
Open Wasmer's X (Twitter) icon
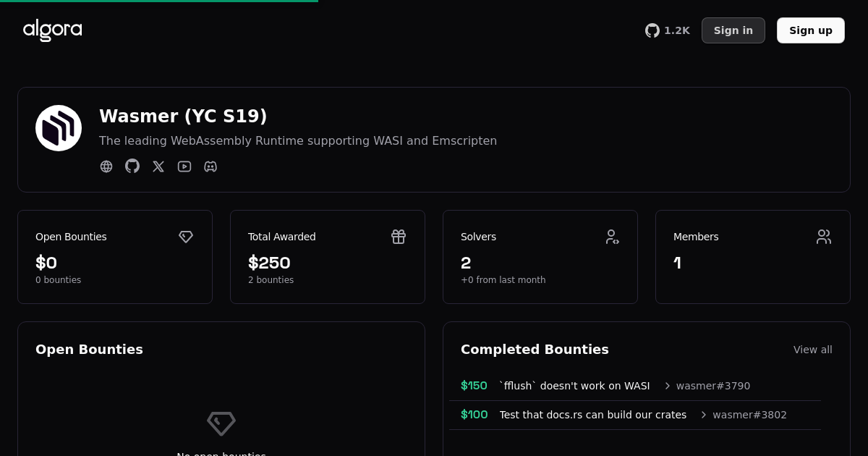pos(158,166)
